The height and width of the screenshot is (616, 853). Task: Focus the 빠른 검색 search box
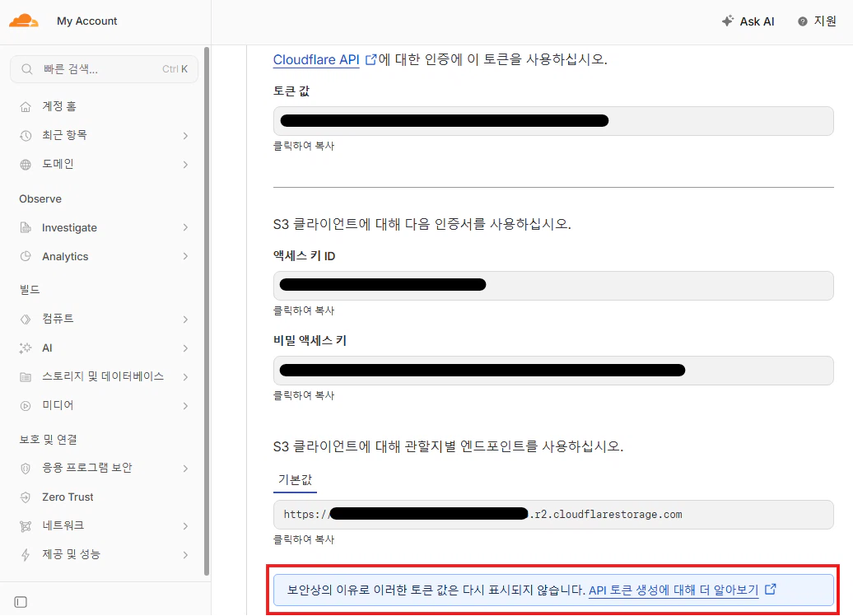(104, 69)
